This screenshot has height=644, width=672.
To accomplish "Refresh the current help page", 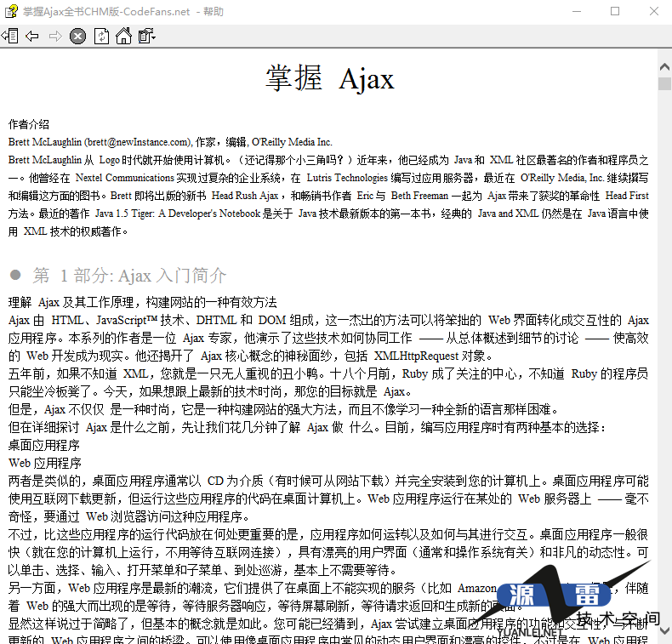I will coord(101,36).
